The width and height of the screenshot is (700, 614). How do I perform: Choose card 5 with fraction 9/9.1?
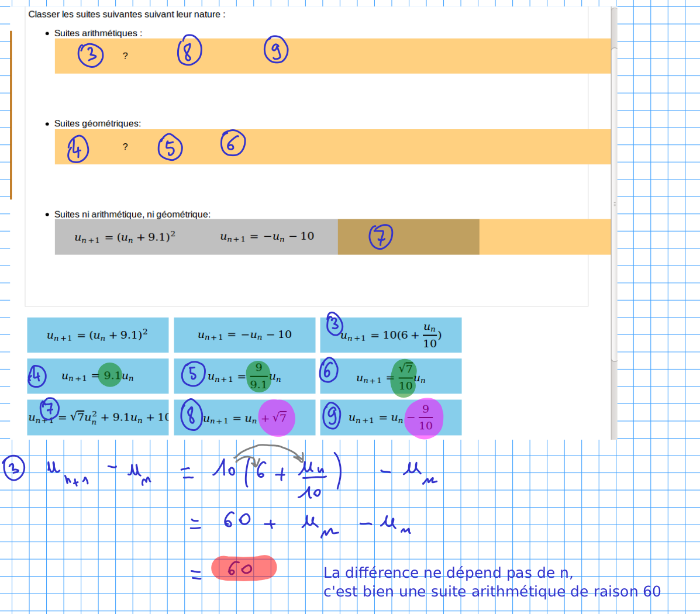(244, 376)
